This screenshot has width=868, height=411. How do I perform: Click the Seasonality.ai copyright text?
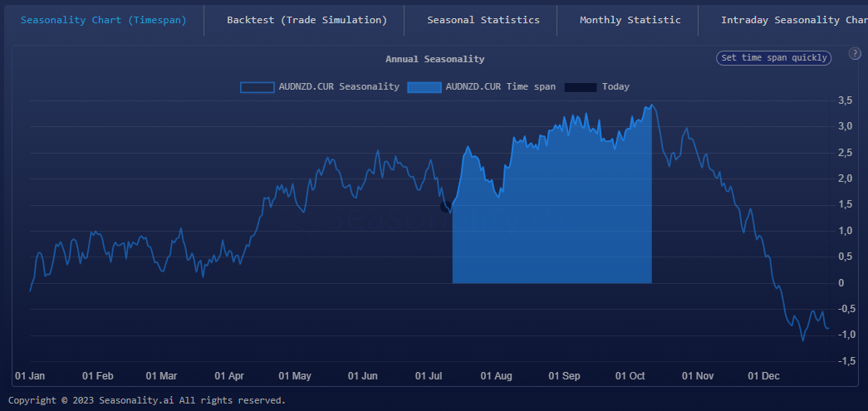(x=147, y=400)
